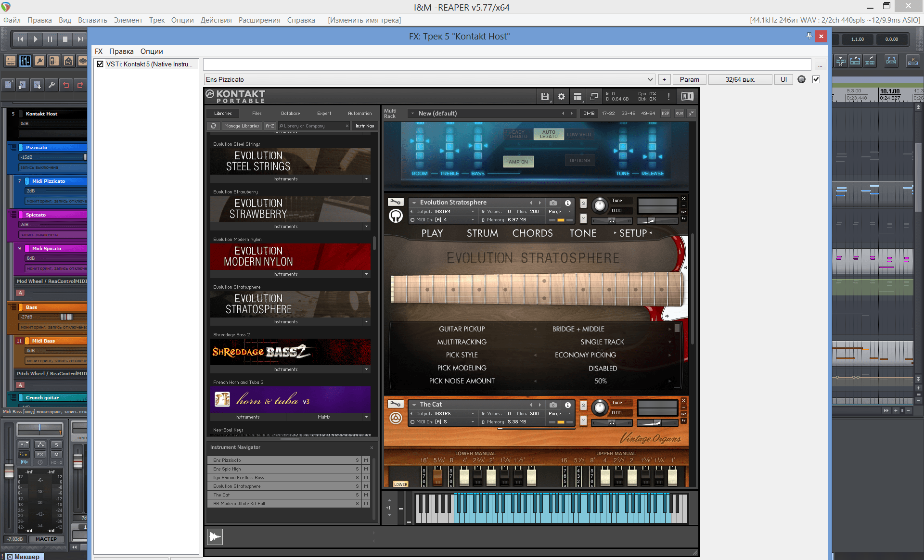Solo the Evolution Stratosphere instrument
The height and width of the screenshot is (560, 924).
click(583, 204)
